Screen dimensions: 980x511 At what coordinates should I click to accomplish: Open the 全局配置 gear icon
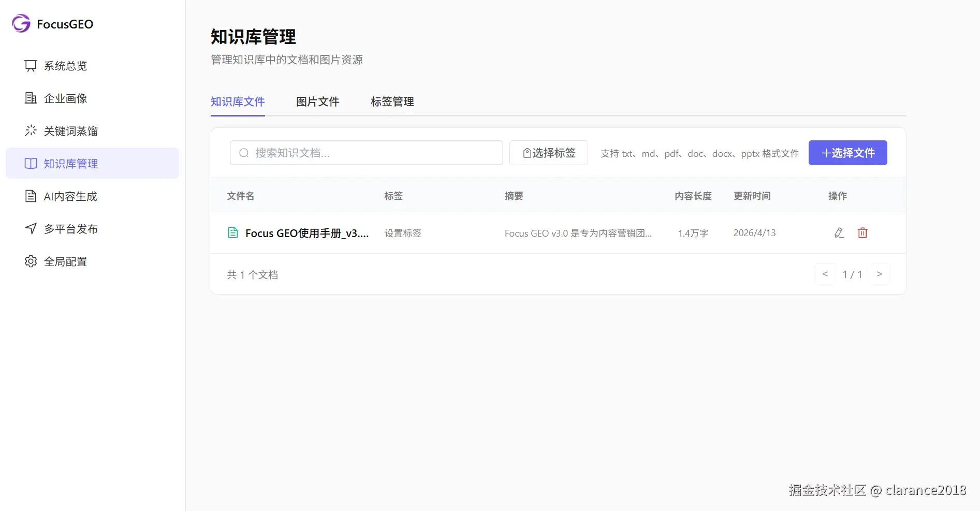pos(31,261)
